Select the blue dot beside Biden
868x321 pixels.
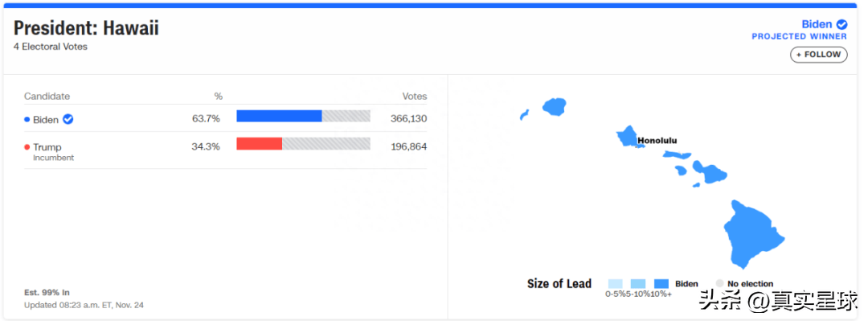(x=27, y=120)
